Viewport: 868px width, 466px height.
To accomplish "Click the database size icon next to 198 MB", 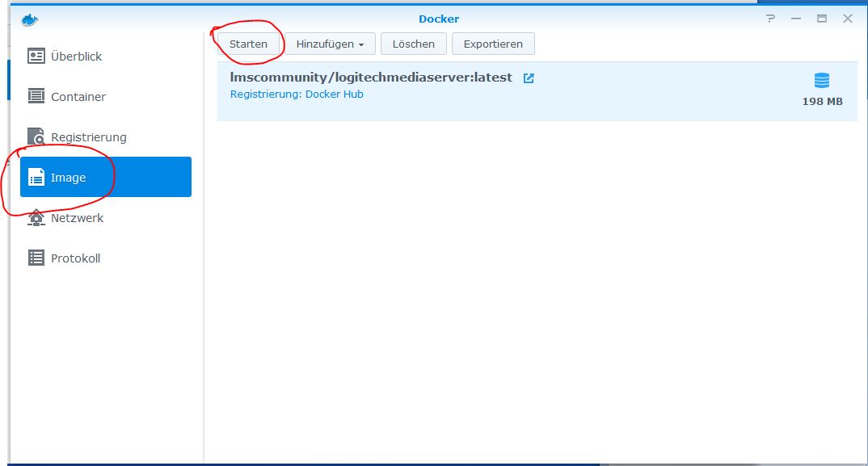I will [822, 81].
